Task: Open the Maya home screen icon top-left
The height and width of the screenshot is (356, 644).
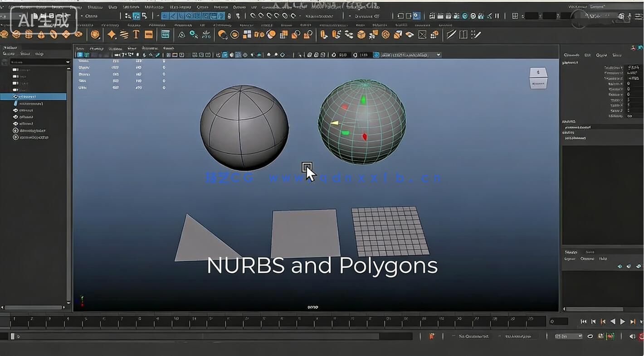Action: (x=5, y=16)
